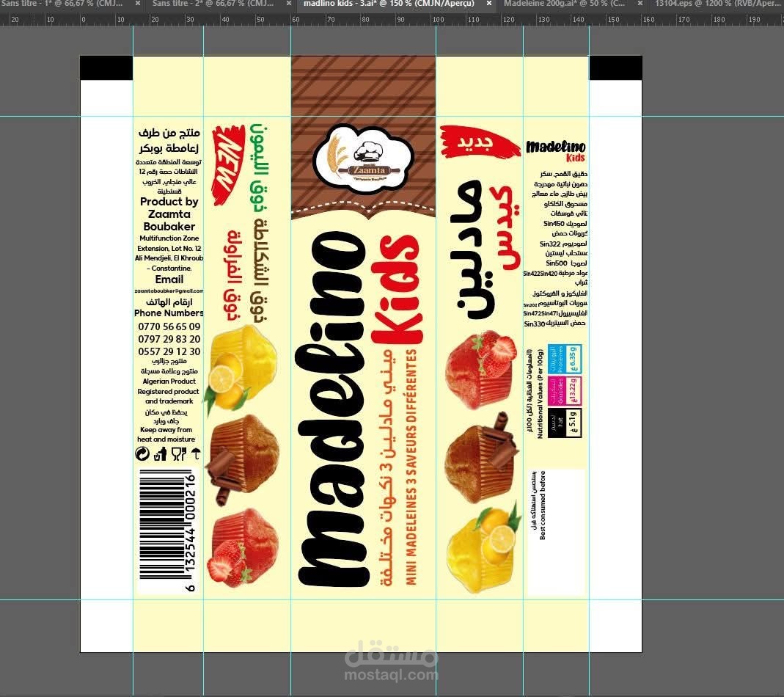The width and height of the screenshot is (784, 697).
Task: Select the small Madelino Kids logo above ingredients
Action: pyautogui.click(x=555, y=150)
